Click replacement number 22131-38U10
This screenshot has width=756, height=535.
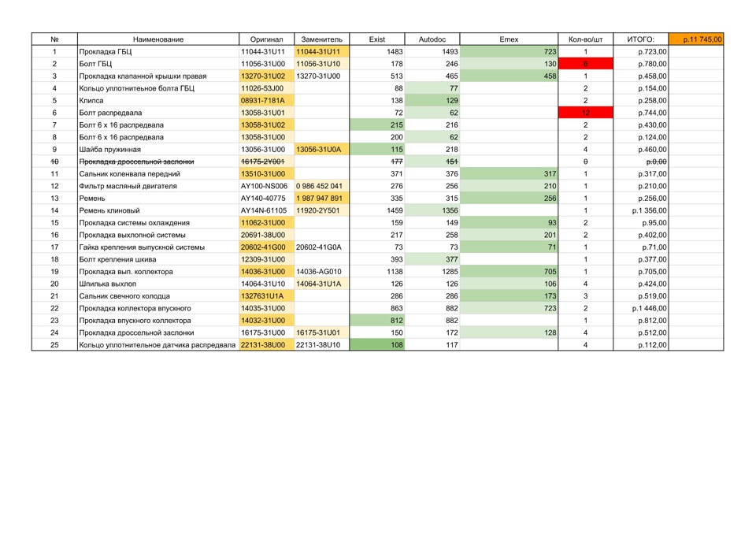[x=321, y=345]
